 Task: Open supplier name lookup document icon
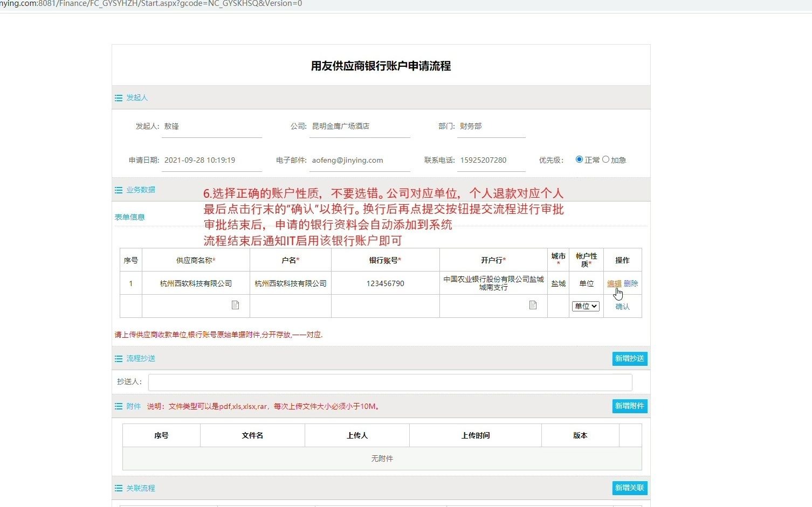[235, 305]
